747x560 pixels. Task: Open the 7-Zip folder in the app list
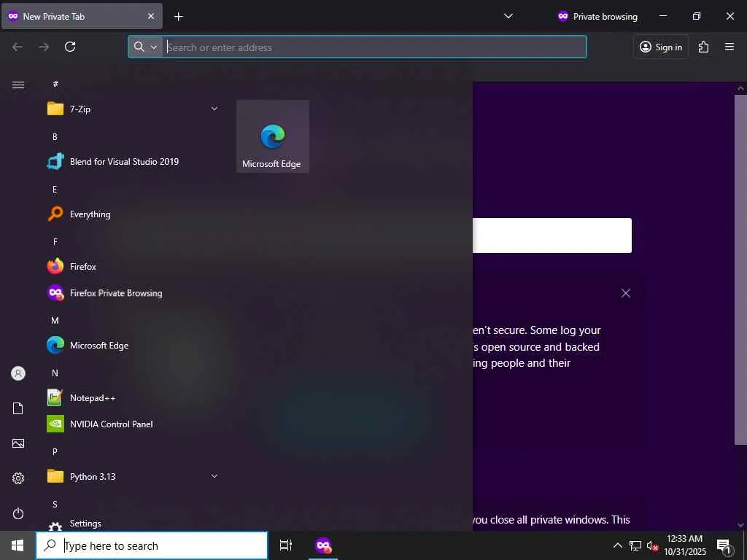tap(133, 109)
